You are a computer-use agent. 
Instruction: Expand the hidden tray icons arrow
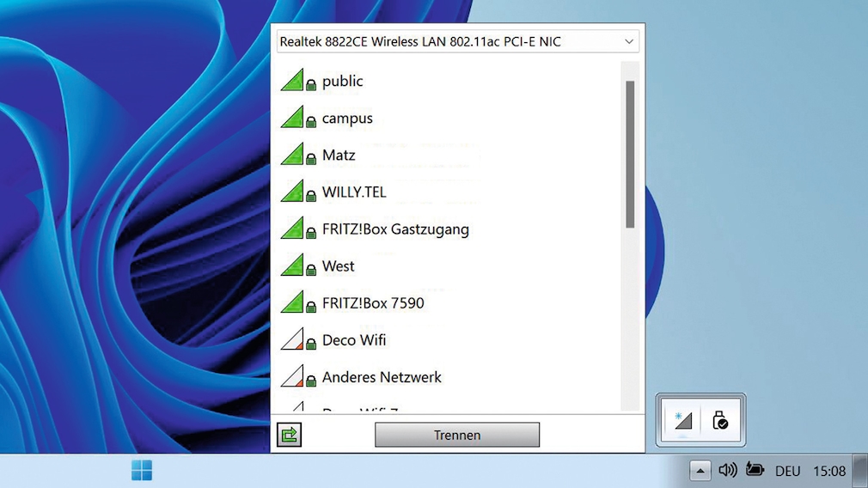[x=700, y=471]
